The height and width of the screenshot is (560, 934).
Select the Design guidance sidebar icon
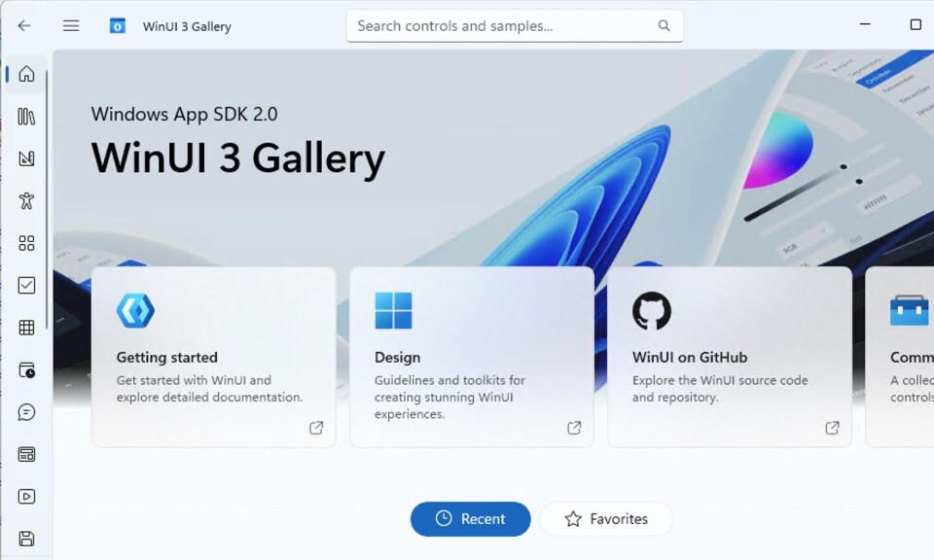coord(26,158)
